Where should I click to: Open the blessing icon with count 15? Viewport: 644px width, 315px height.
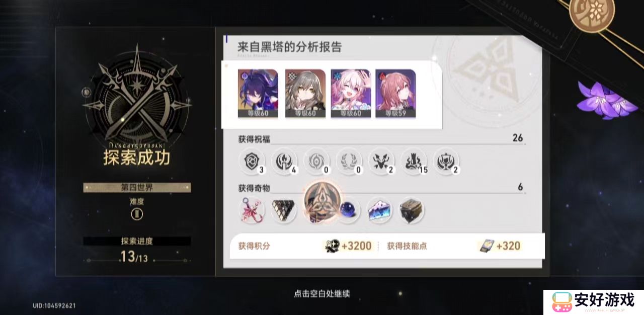coord(414,162)
